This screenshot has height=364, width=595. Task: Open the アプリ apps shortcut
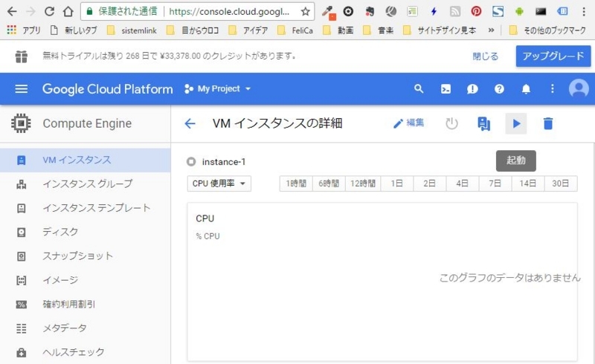(x=24, y=30)
